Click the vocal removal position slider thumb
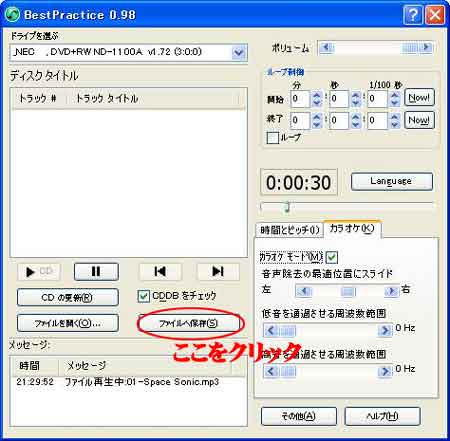Viewport: 450px width, 441px height. pos(348,292)
